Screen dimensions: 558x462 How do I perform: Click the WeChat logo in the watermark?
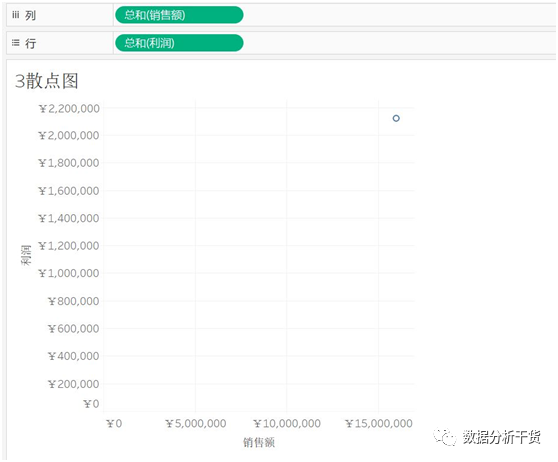point(445,437)
